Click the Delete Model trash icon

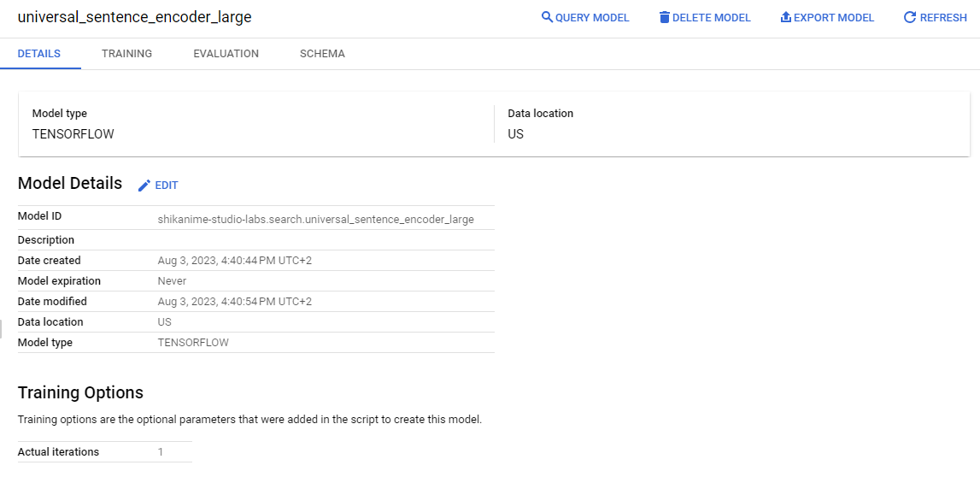[665, 17]
